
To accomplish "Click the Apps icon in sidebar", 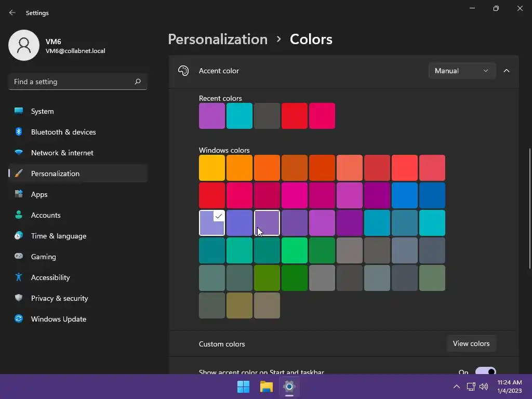I will [19, 194].
